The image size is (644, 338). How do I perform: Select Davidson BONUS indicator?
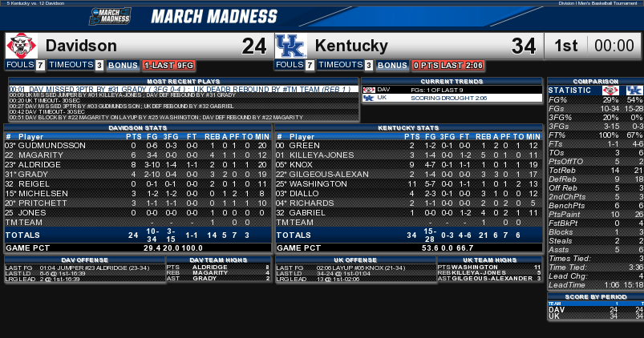(123, 65)
